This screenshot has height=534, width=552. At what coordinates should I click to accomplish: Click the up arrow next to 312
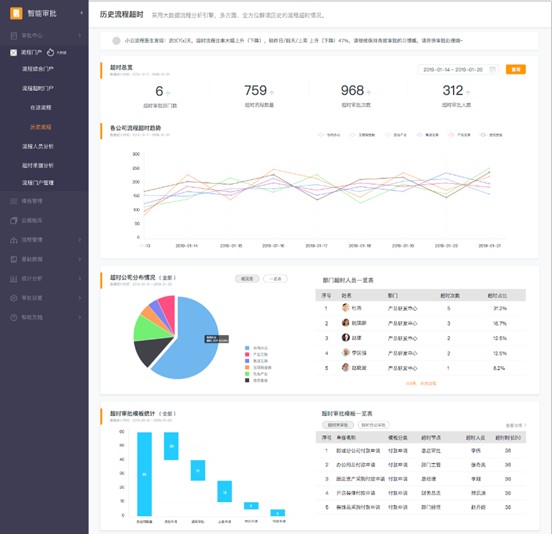(468, 93)
